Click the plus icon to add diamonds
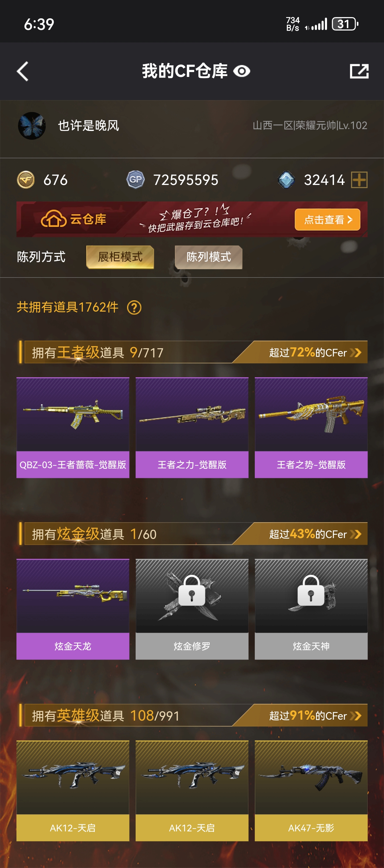 point(359,179)
